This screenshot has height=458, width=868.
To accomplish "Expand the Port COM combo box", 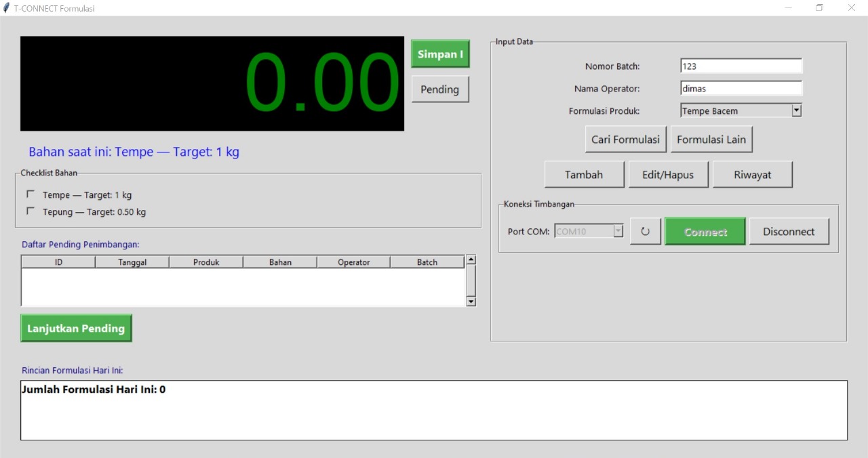I will pos(618,232).
